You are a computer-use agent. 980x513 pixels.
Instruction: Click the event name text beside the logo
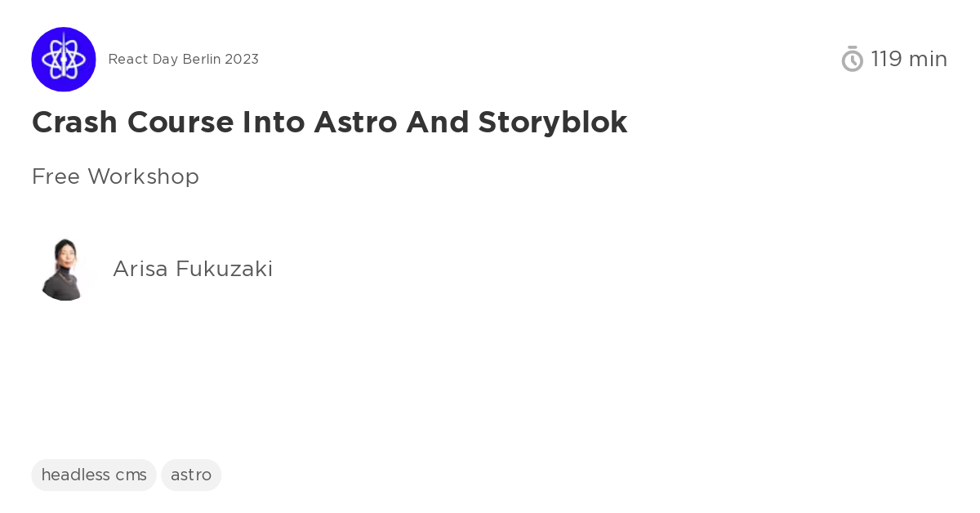coord(183,59)
